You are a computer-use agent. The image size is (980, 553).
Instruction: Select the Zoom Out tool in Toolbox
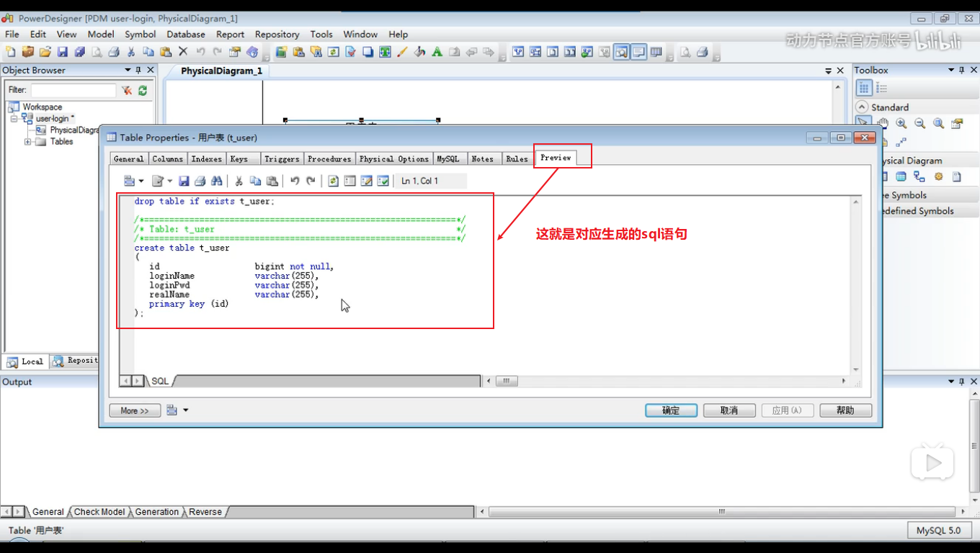pyautogui.click(x=920, y=124)
